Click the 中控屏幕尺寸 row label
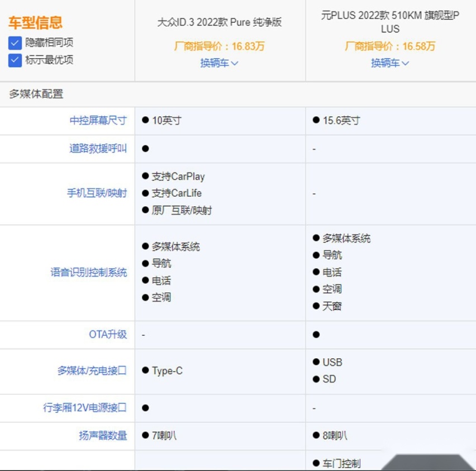The image size is (476, 471). (98, 121)
